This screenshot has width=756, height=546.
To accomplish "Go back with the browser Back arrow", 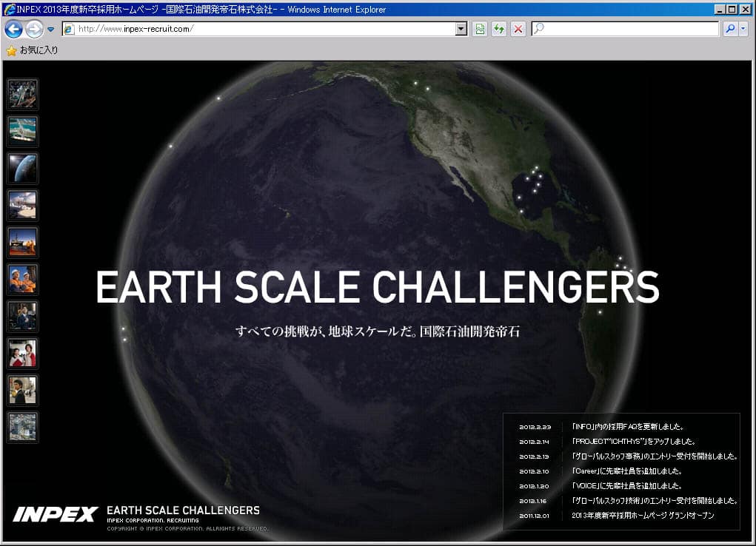I will pos(13,30).
